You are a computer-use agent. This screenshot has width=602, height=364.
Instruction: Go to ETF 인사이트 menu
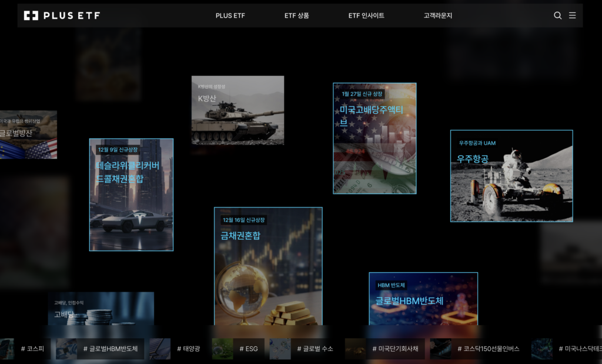click(366, 16)
